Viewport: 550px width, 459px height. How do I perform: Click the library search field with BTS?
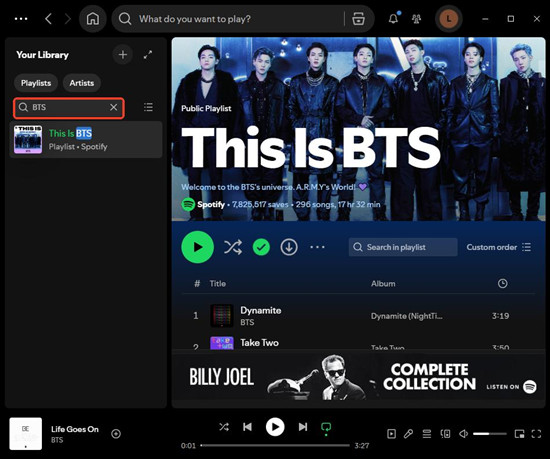click(x=69, y=108)
